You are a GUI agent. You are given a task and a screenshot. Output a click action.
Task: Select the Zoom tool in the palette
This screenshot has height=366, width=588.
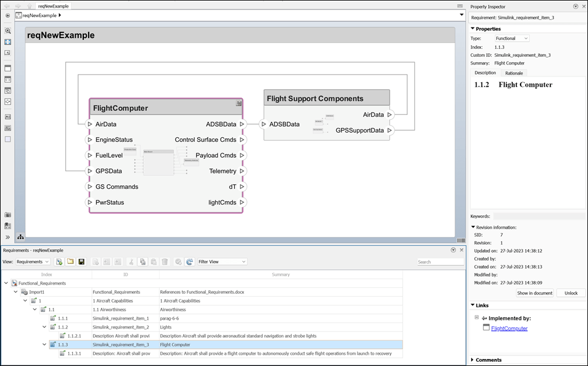click(x=8, y=30)
